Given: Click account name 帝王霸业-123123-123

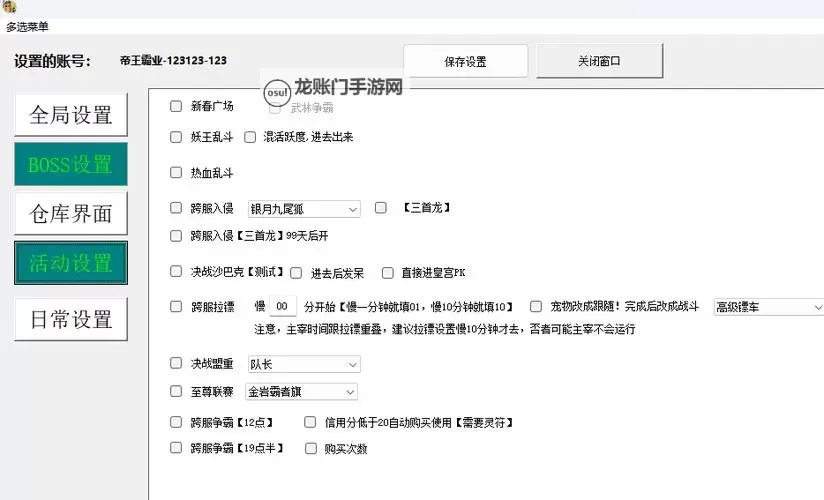Looking at the screenshot, I should tap(173, 60).
